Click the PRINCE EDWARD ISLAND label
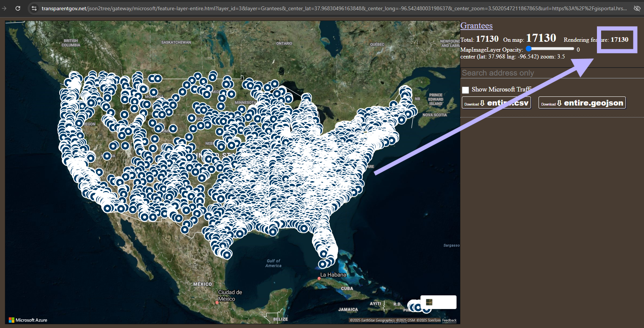 (436, 99)
